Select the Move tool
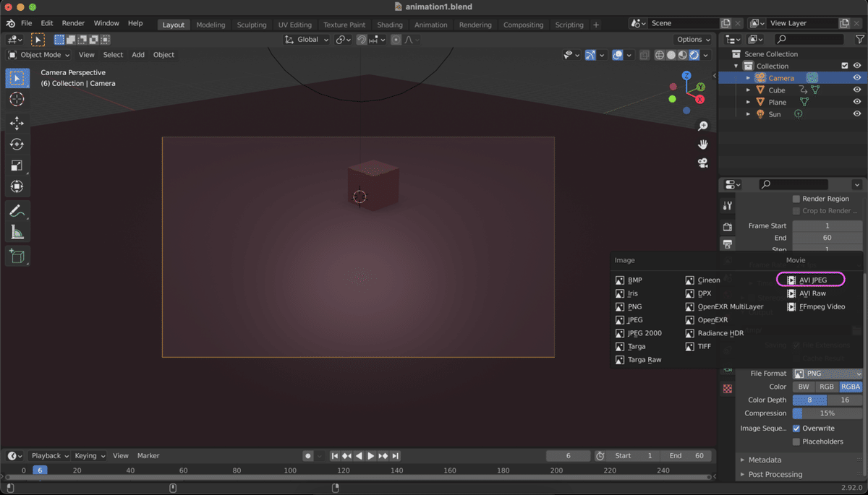868x495 pixels. (17, 124)
